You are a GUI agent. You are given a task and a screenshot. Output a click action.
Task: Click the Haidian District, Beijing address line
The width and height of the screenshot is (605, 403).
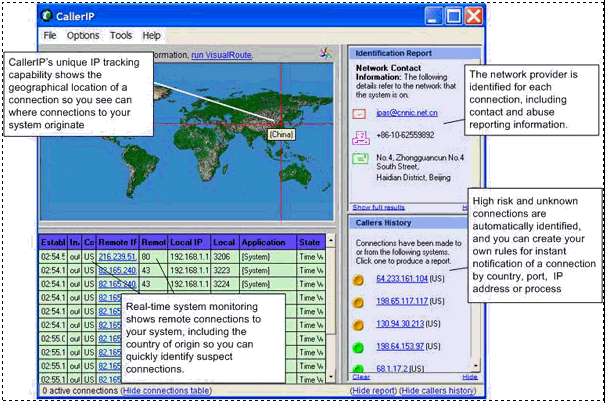point(413,178)
